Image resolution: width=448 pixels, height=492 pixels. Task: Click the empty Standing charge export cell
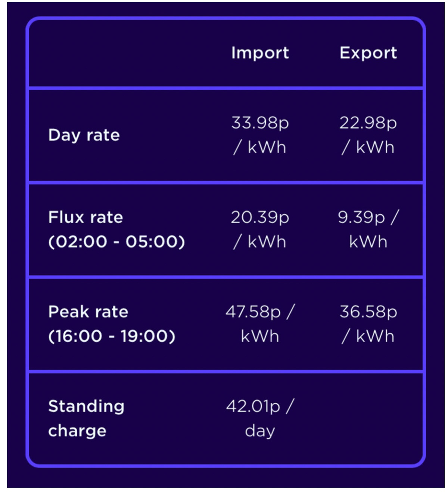coord(368,418)
